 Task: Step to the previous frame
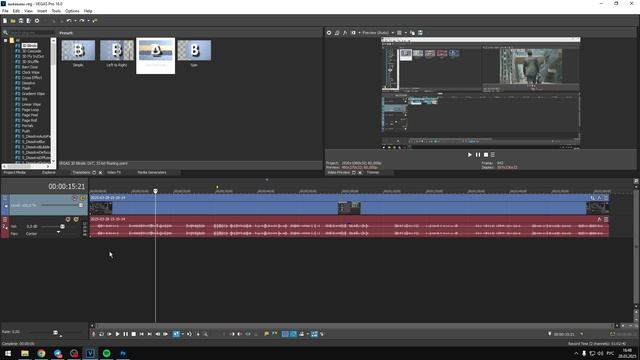pyautogui.click(x=158, y=334)
